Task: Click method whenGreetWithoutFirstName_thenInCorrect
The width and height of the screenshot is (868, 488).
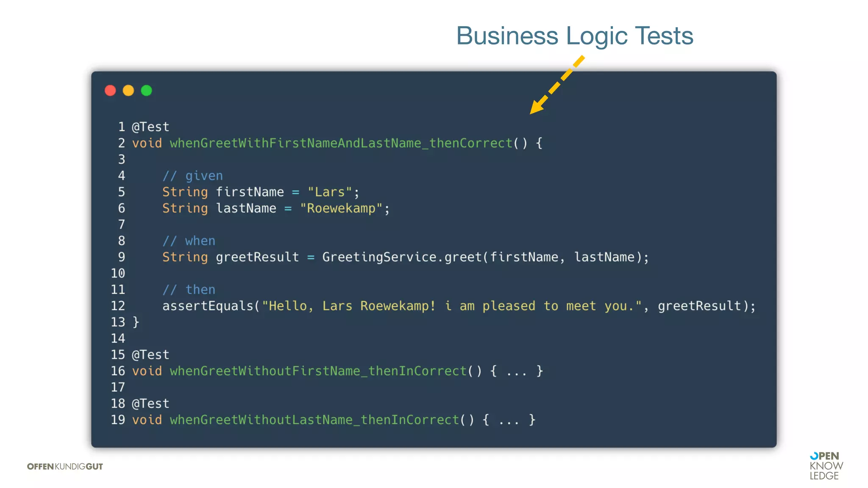Action: (318, 371)
